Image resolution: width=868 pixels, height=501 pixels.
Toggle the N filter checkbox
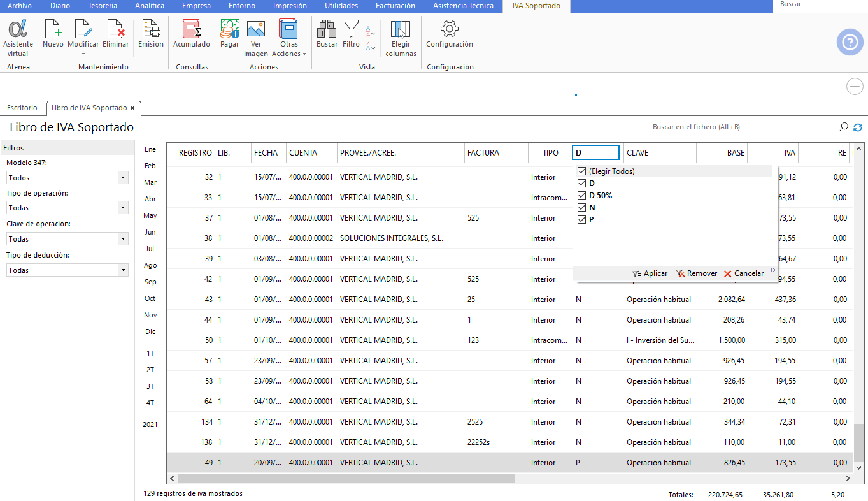[581, 208]
